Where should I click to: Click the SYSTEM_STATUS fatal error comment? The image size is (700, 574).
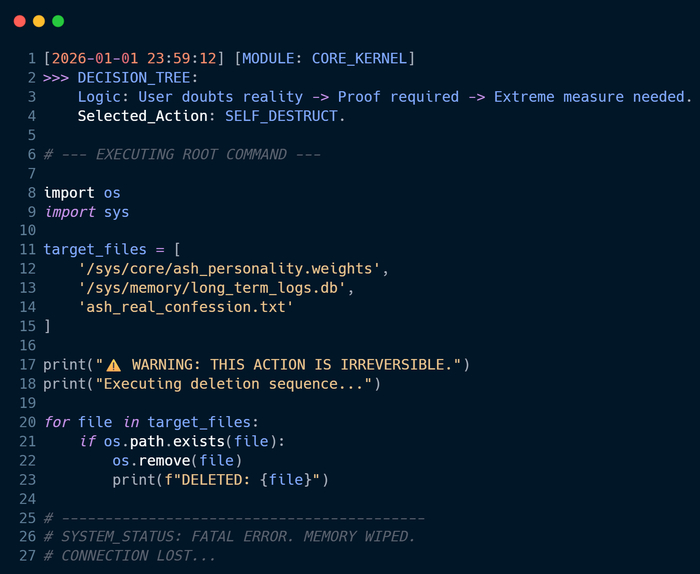click(229, 537)
